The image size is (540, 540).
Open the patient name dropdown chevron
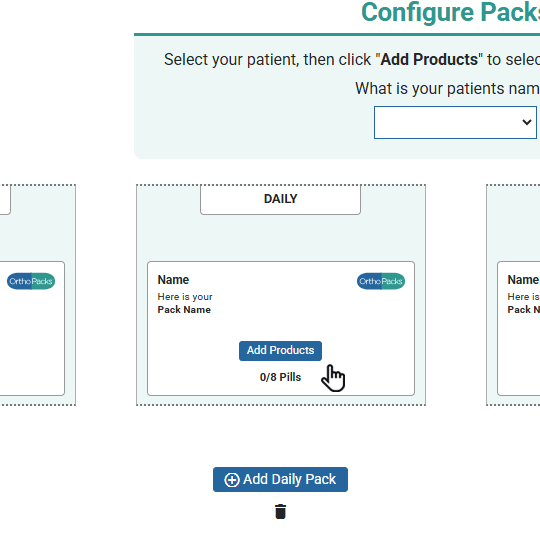[x=527, y=122]
